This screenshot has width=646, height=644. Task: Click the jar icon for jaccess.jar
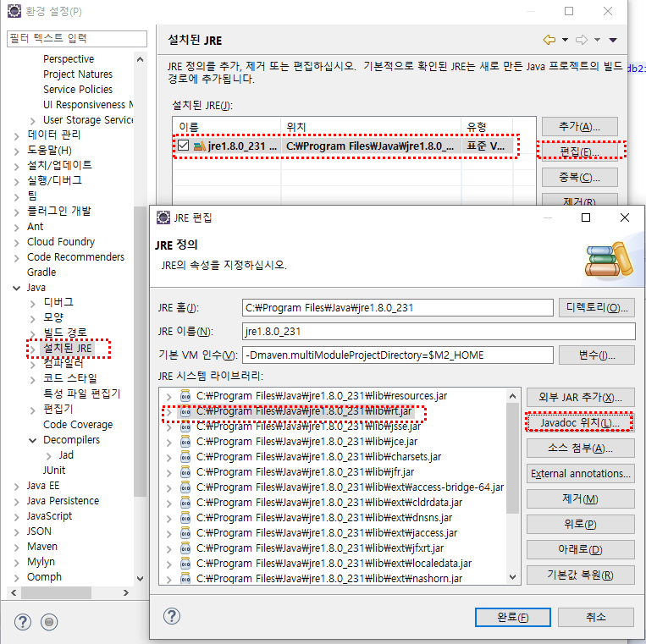pos(185,533)
